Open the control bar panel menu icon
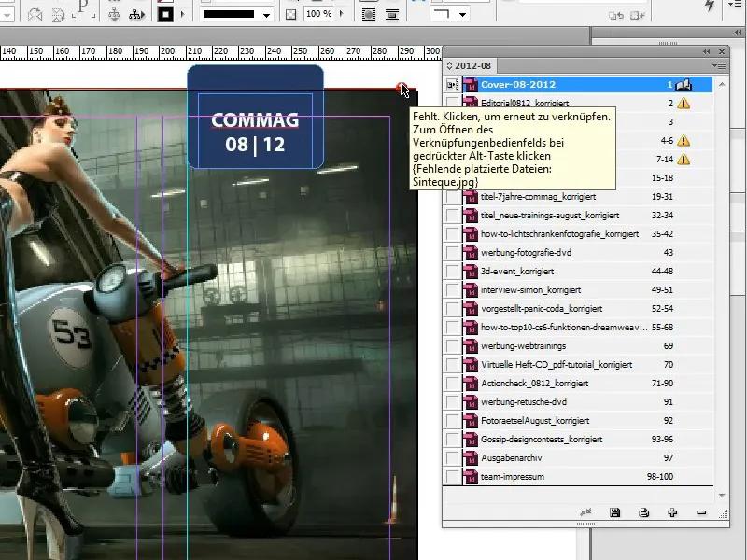The width and height of the screenshot is (747, 560). 735,5
